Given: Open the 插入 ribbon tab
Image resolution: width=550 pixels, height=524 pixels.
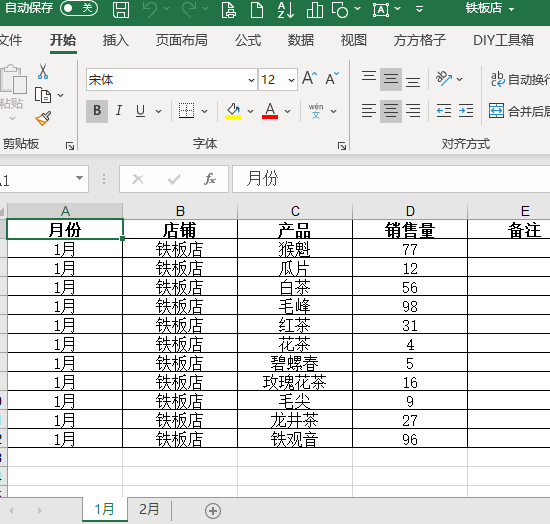Looking at the screenshot, I should tap(116, 40).
